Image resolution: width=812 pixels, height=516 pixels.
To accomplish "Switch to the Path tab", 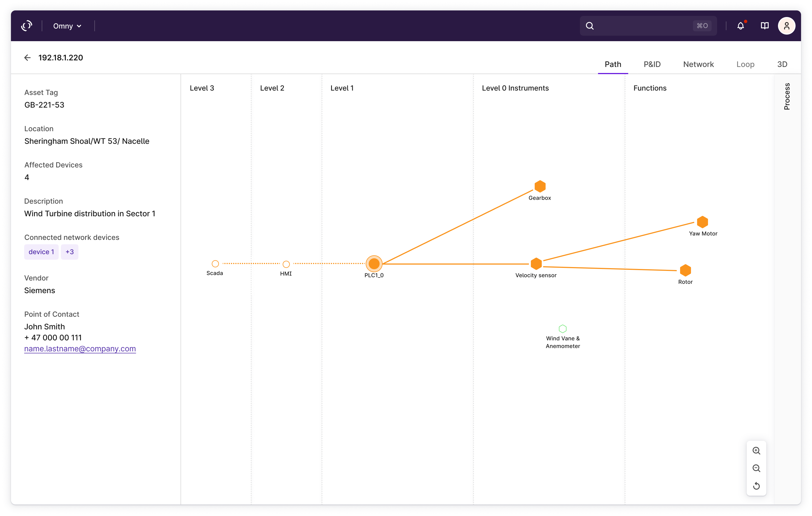I will click(613, 64).
